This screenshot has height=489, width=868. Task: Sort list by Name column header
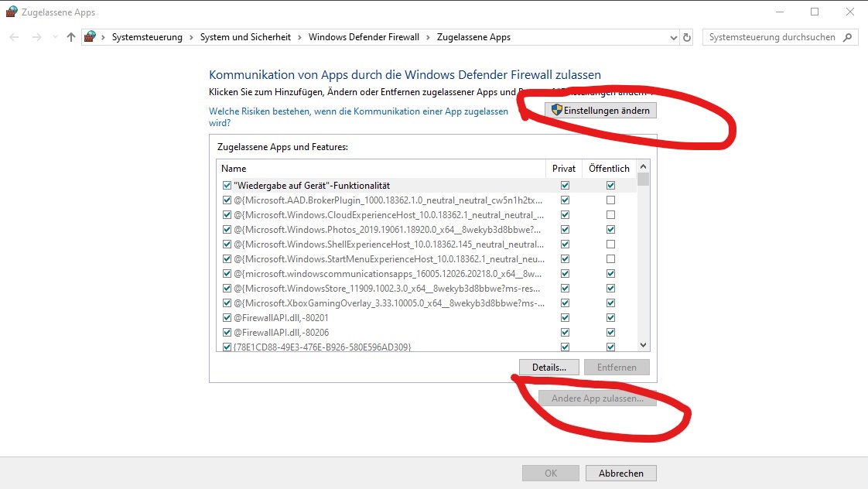pyautogui.click(x=381, y=169)
